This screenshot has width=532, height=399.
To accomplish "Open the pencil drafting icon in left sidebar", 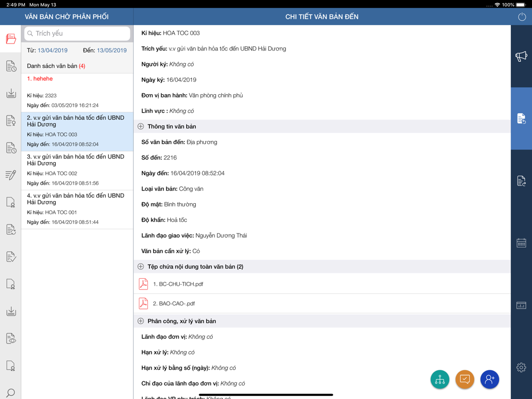I will click(11, 174).
